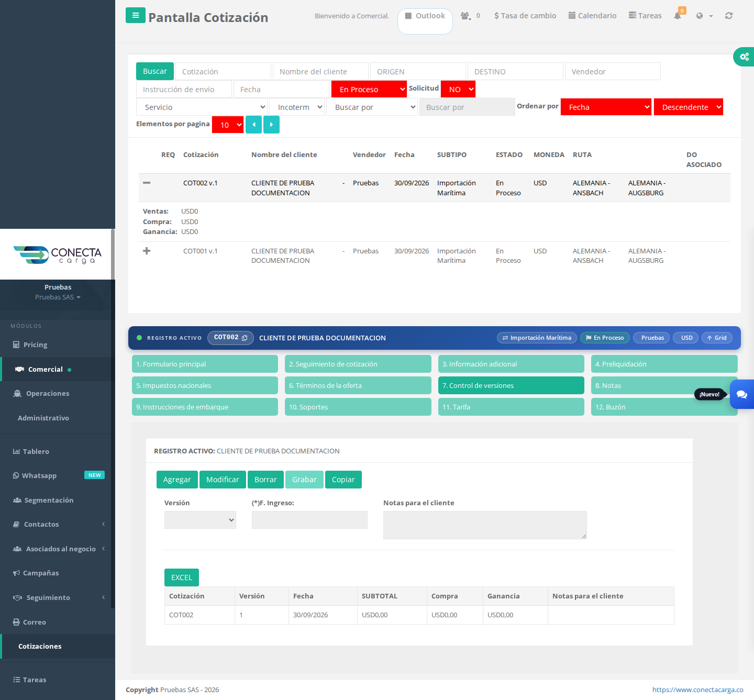Open the 7. Control de versiones tab
754x700 pixels.
click(x=511, y=385)
